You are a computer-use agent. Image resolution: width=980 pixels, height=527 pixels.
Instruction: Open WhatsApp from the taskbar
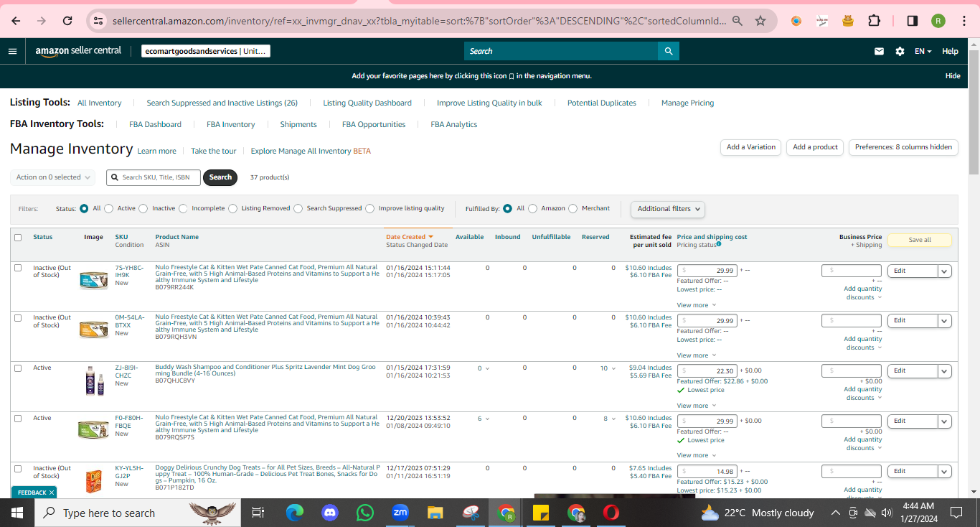tap(365, 513)
